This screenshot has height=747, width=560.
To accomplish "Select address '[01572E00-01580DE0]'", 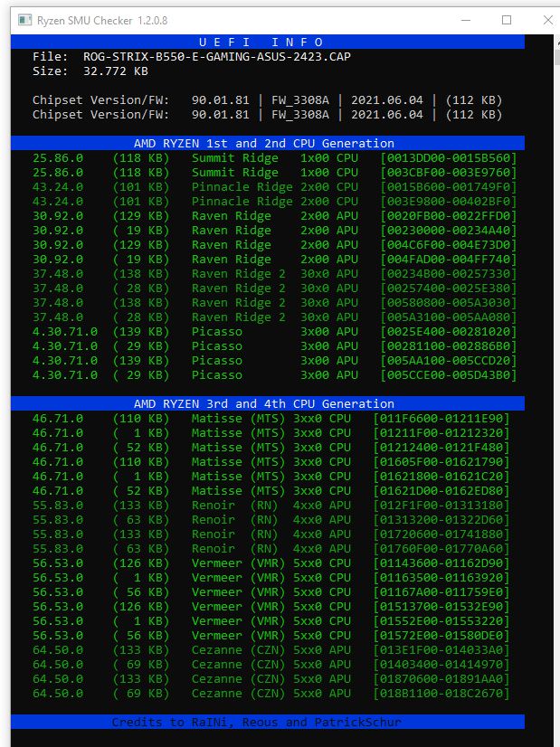I will click(x=441, y=636).
